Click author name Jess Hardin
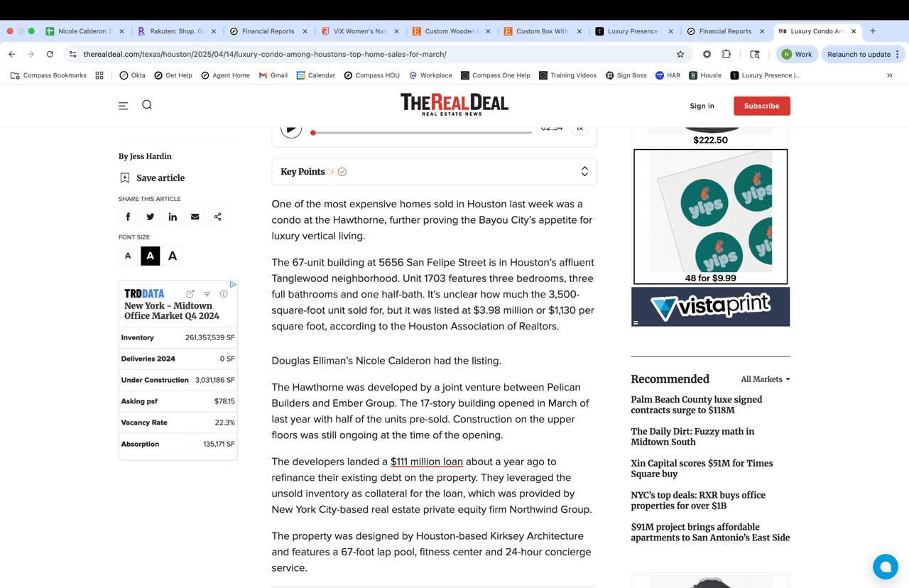 151,156
